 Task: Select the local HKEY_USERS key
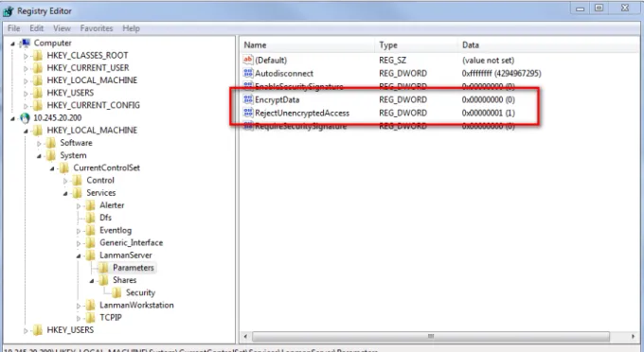(x=70, y=93)
